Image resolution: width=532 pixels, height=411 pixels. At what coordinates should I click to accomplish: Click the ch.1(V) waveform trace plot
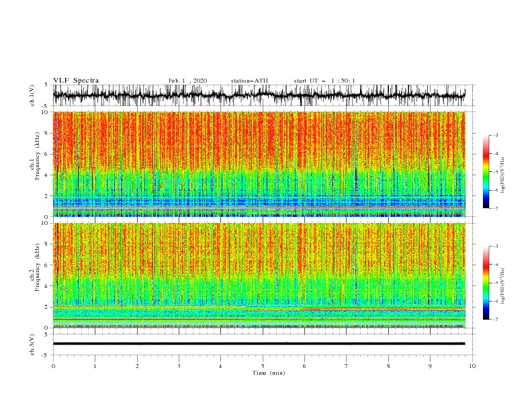tap(259, 95)
